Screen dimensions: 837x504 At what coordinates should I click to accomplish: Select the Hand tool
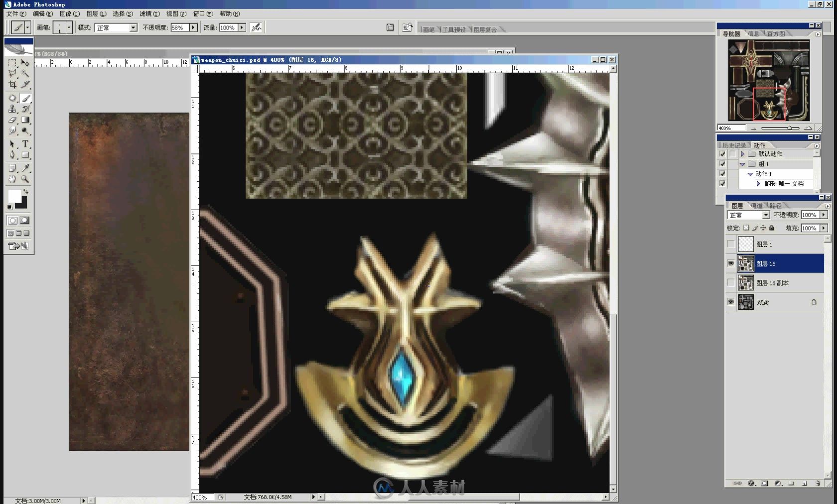click(12, 179)
